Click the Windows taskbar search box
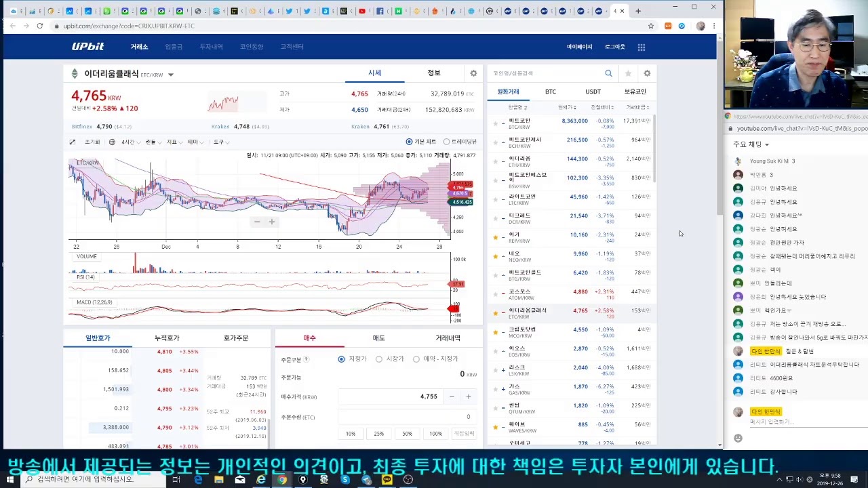Viewport: 868px width, 488px height. pos(92,480)
